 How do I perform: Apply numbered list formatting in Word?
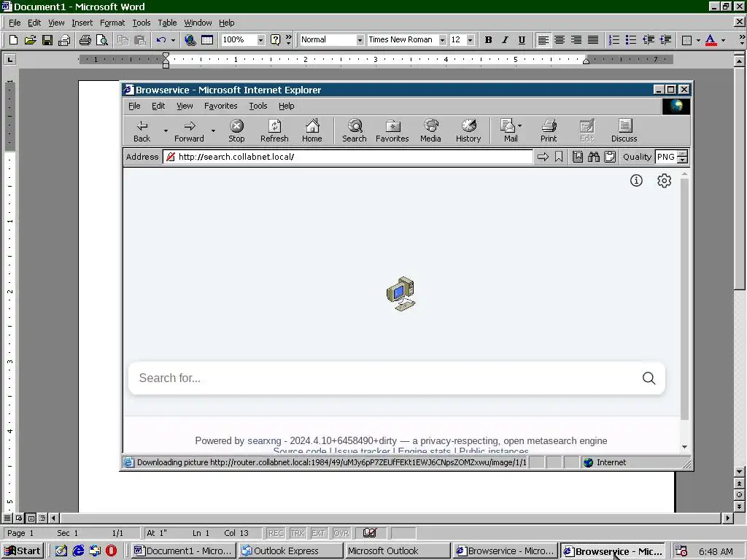(x=614, y=40)
